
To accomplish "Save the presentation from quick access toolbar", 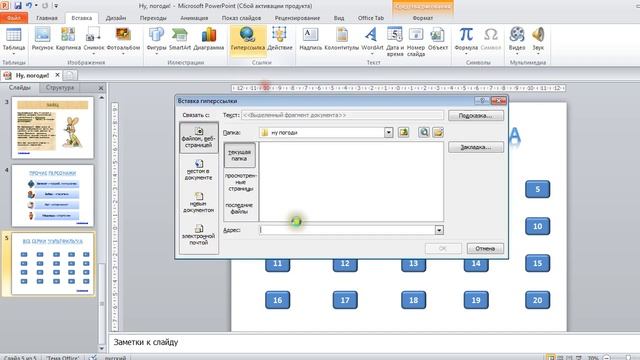I will [x=18, y=6].
